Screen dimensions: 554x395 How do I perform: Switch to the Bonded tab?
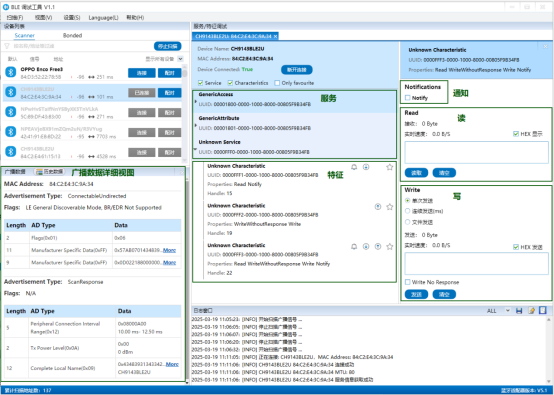pos(72,35)
